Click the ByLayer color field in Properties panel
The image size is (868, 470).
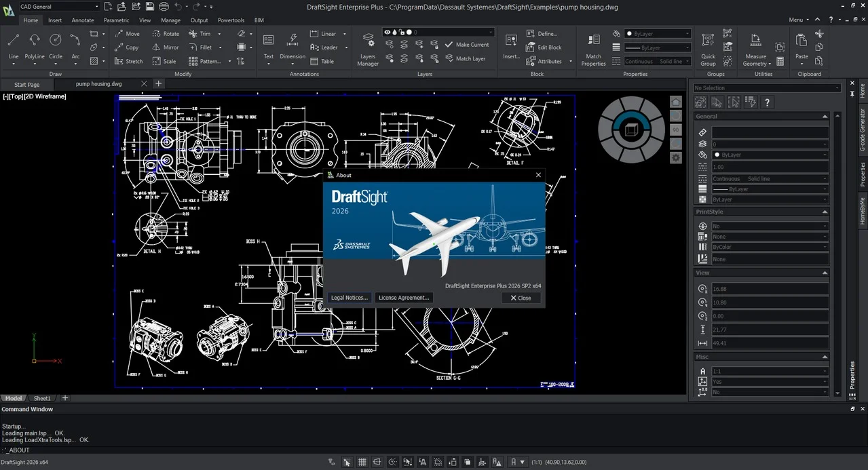point(770,155)
